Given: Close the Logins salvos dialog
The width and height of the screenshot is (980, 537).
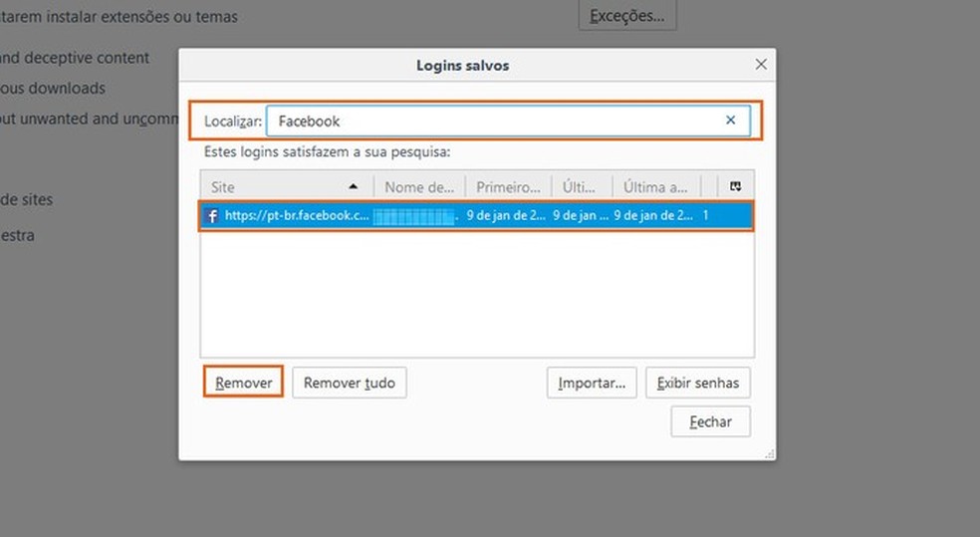Looking at the screenshot, I should click(761, 65).
